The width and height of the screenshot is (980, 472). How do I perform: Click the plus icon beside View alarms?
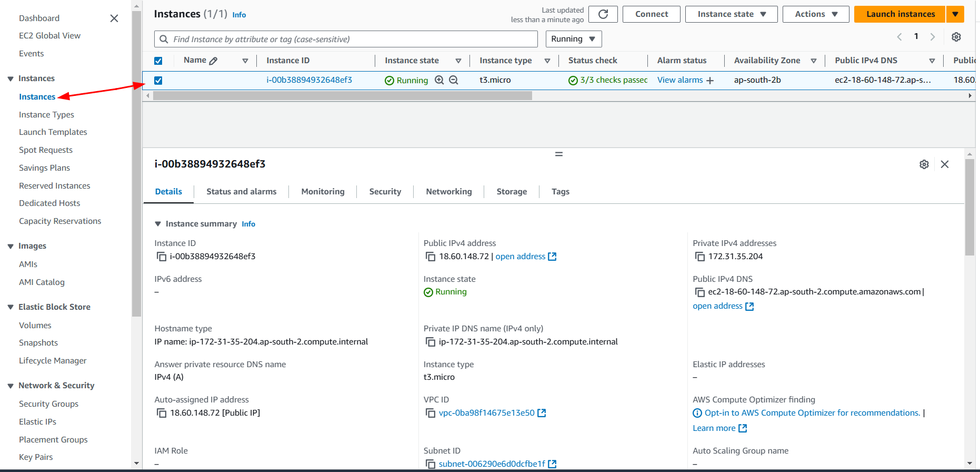tap(710, 81)
